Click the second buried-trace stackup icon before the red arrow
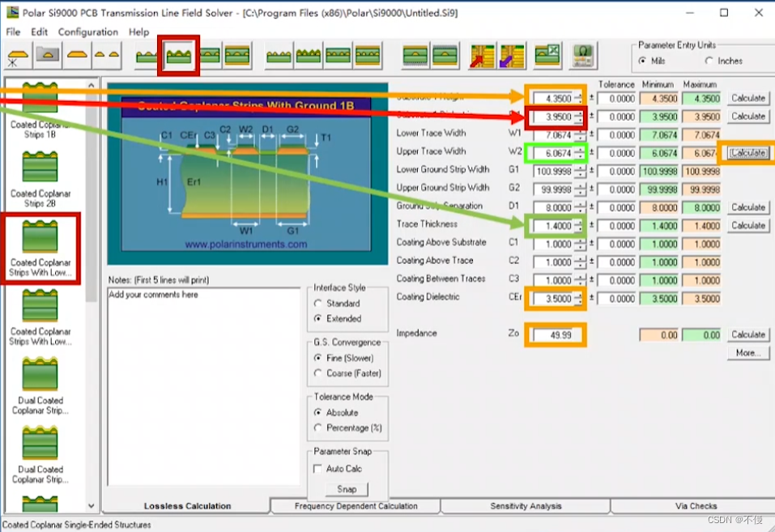Viewport: 775px width, 532px height. pos(445,55)
